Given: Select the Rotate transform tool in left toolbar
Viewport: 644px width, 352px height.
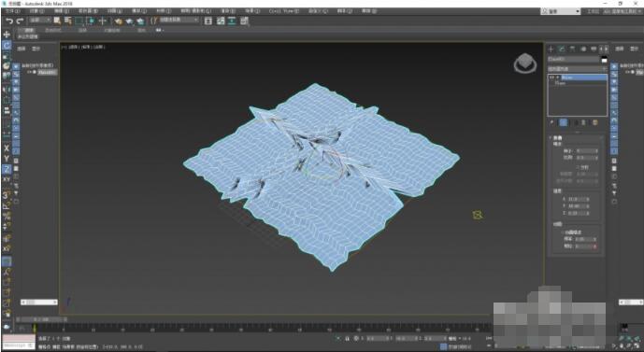Looking at the screenshot, I should (x=7, y=45).
